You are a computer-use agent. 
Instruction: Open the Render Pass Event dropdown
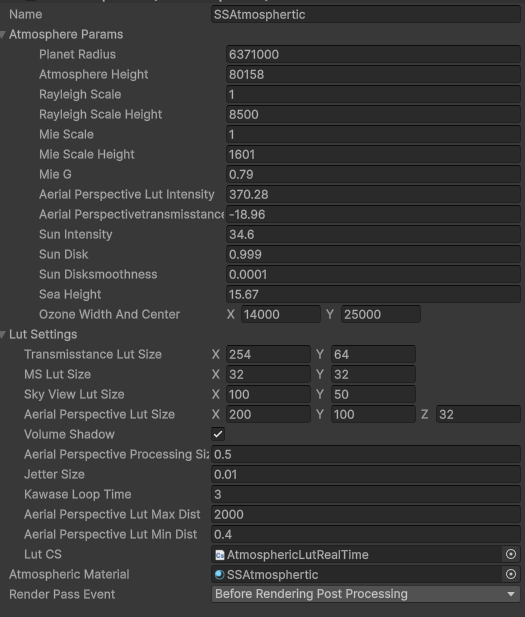[x=366, y=594]
